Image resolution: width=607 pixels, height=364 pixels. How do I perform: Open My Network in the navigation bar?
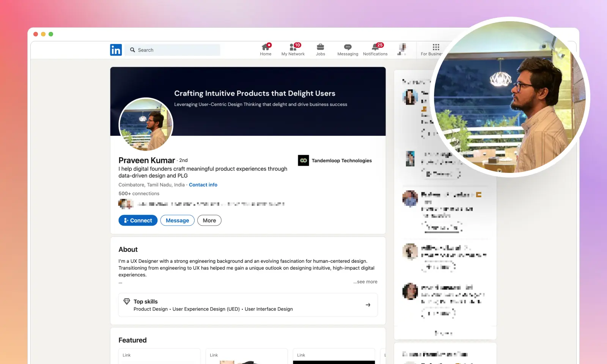click(x=293, y=50)
